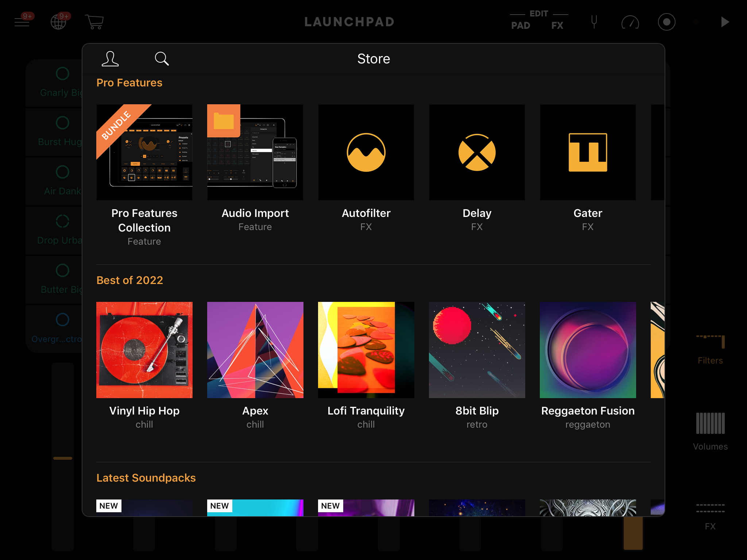
Task: Click the Reggaeton Fusion title link
Action: (x=588, y=411)
